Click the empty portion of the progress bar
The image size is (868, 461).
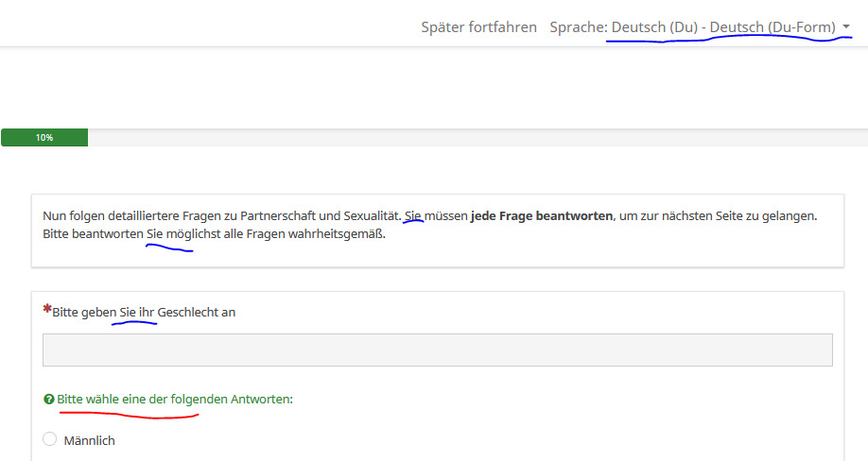click(x=473, y=138)
